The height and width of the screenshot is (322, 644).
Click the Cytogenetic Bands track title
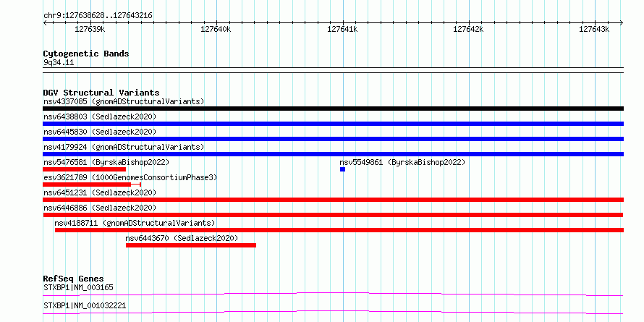[86, 54]
